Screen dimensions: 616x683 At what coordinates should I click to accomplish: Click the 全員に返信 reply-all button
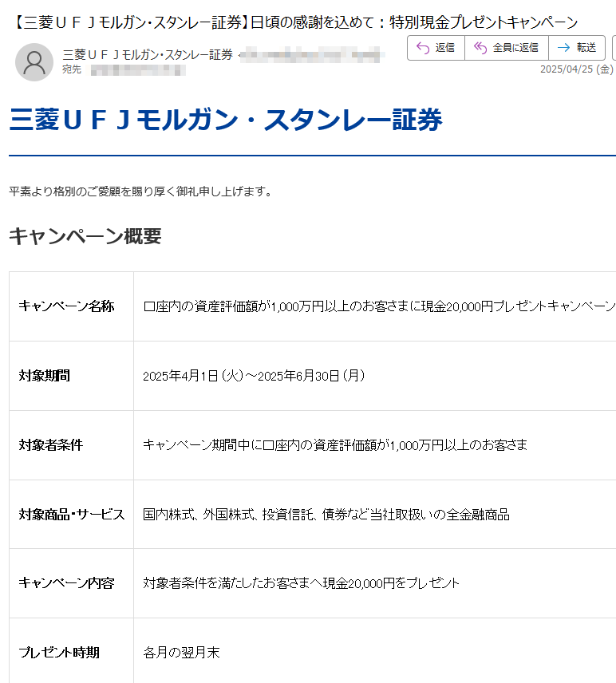coord(507,48)
